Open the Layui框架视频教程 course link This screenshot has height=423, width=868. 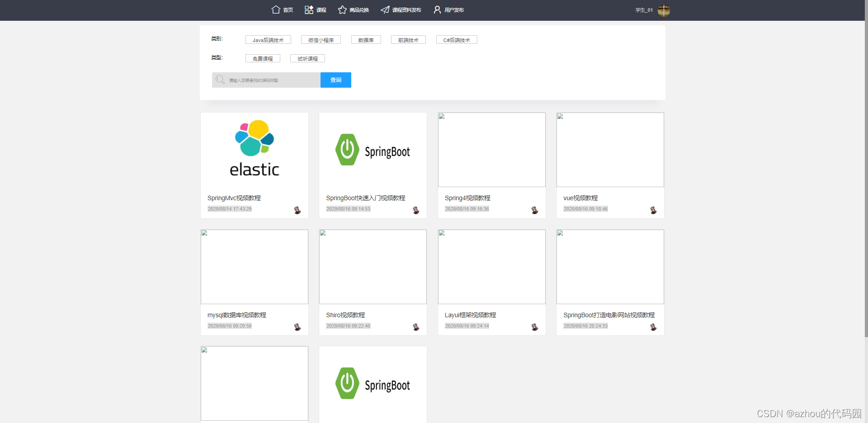(471, 315)
